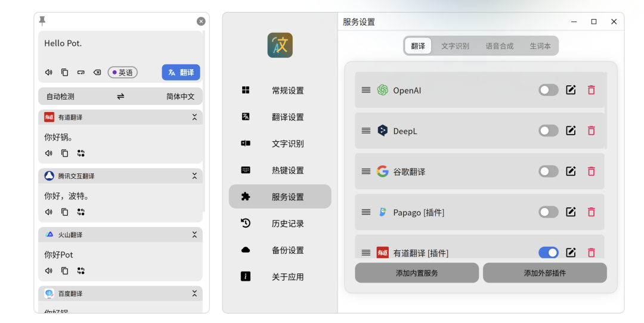This screenshot has height=323, width=644.
Task: Delete the Papago plugin service
Action: [592, 212]
